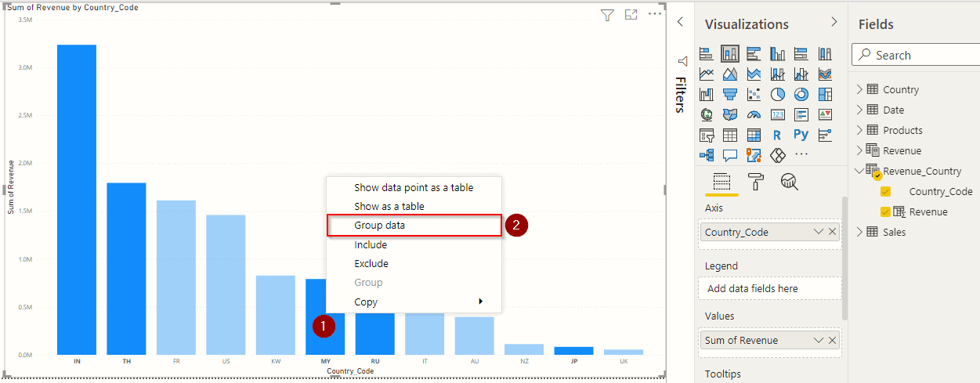The height and width of the screenshot is (383, 980).
Task: Select the 100% stacked column chart visual
Action: [824, 54]
